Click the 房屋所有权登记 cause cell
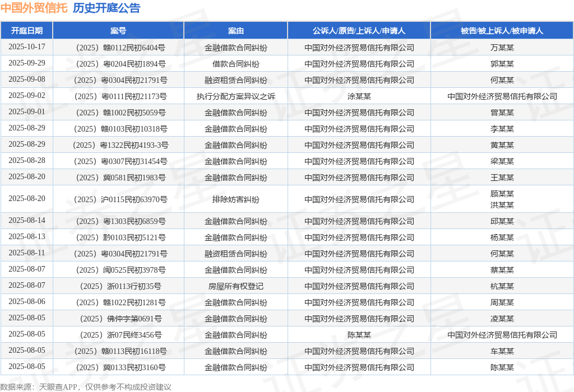Viewport: 574px width, 392px height. (x=236, y=286)
